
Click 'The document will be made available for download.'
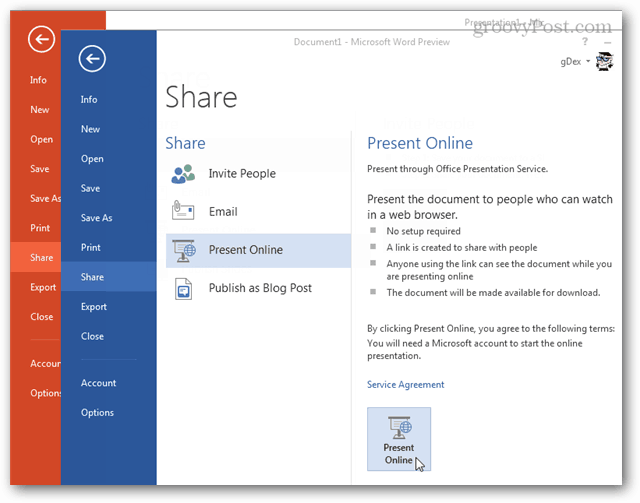pyautogui.click(x=493, y=293)
